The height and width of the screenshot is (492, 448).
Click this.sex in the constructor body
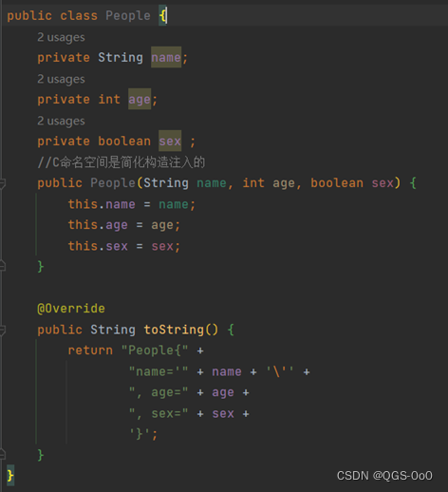click(98, 246)
